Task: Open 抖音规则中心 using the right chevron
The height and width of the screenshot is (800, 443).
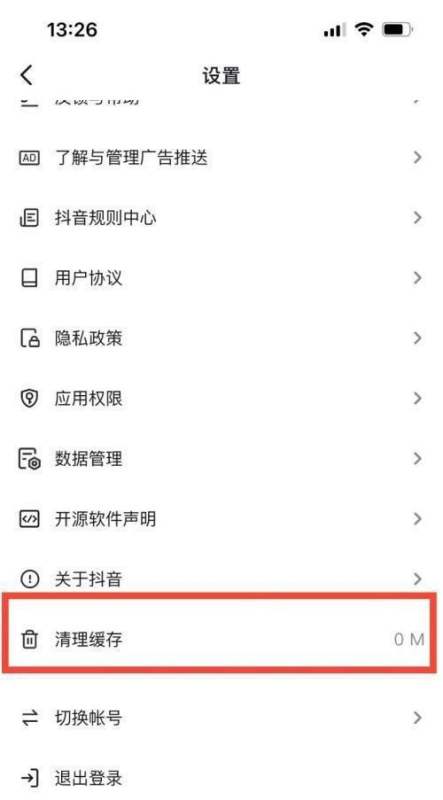Action: pyautogui.click(x=417, y=218)
